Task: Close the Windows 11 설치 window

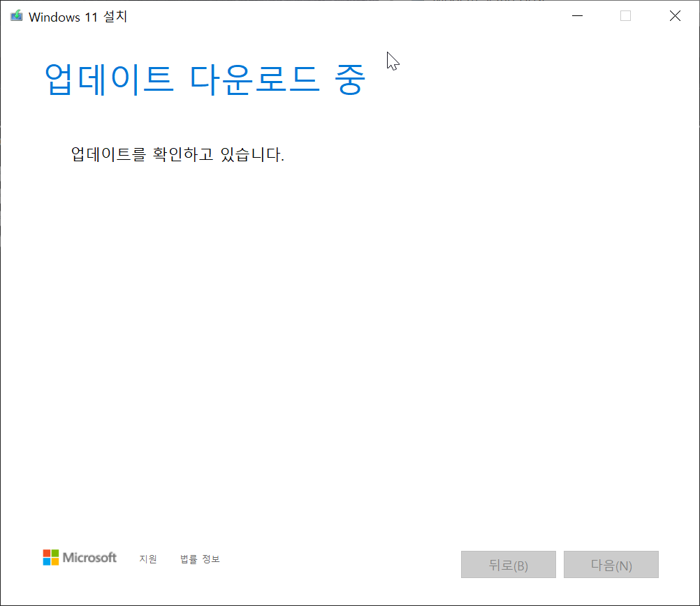Action: (675, 16)
